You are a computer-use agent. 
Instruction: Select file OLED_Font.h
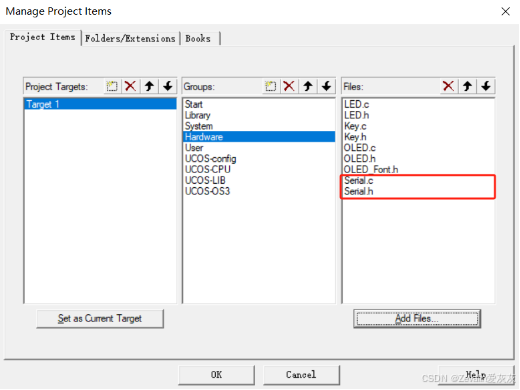[418, 169]
